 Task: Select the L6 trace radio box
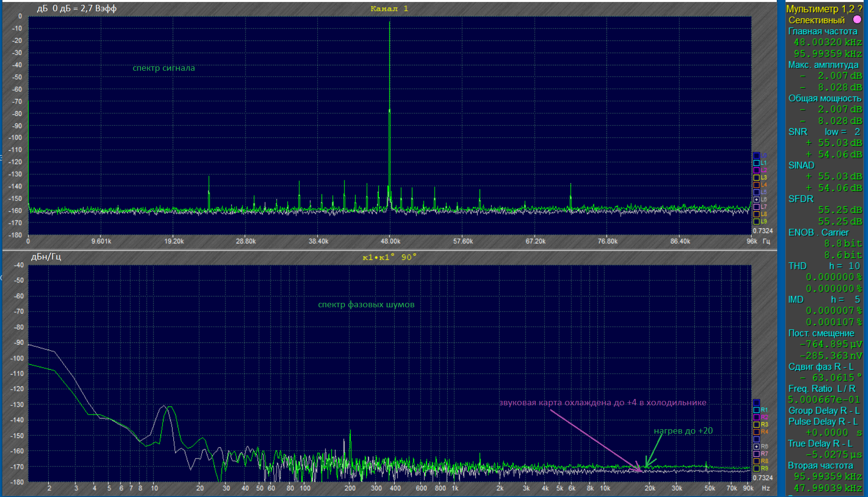click(x=756, y=199)
